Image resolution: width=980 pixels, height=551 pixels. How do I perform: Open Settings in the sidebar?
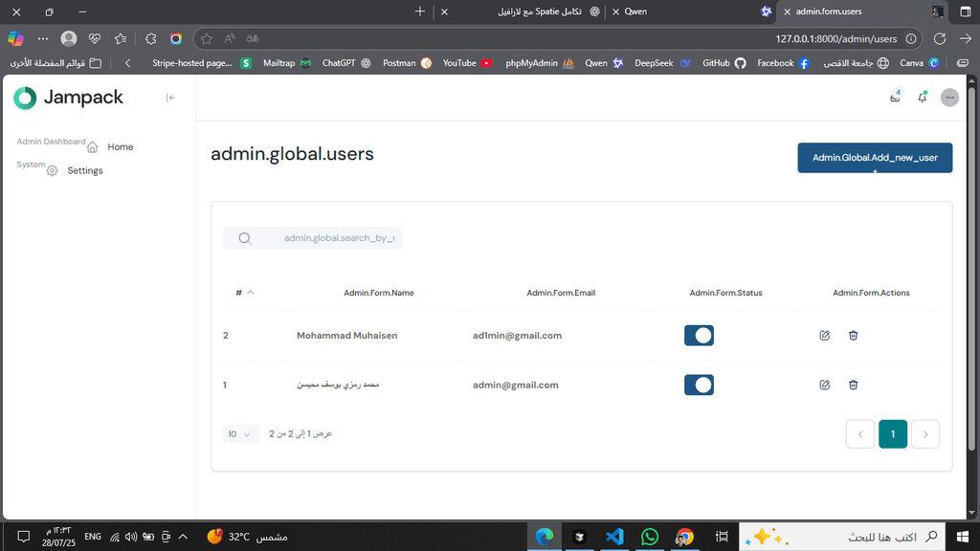pos(84,170)
